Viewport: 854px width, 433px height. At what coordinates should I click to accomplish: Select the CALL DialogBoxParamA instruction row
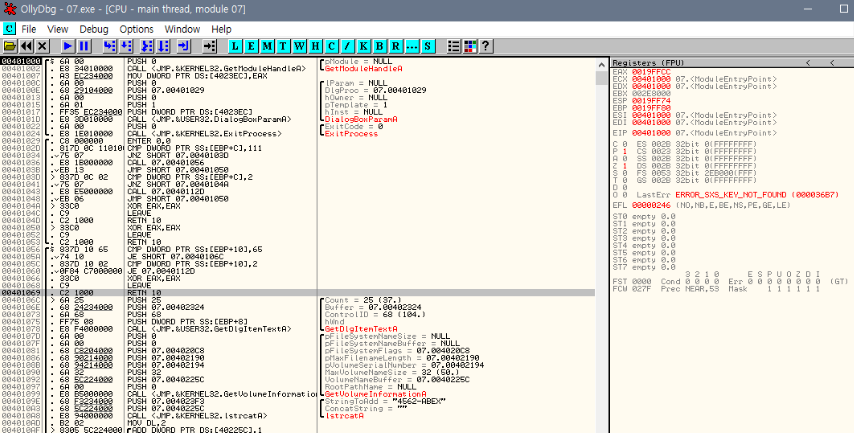click(x=297, y=119)
